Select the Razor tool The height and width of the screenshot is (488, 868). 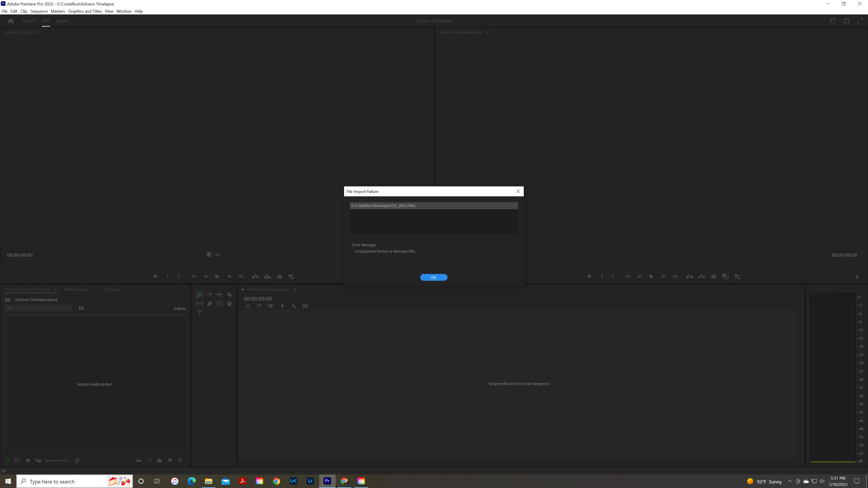[x=229, y=295]
